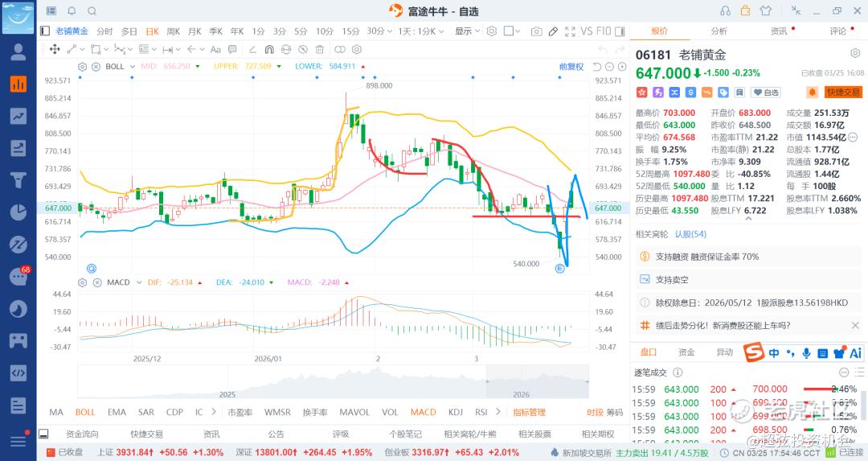
Task: Expand the 显示 display dropdown
Action: point(467,31)
